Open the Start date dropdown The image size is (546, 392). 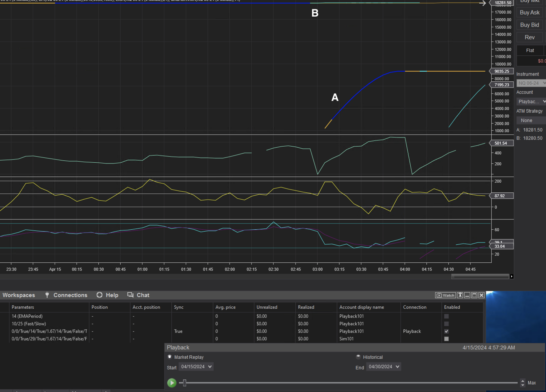pos(210,367)
